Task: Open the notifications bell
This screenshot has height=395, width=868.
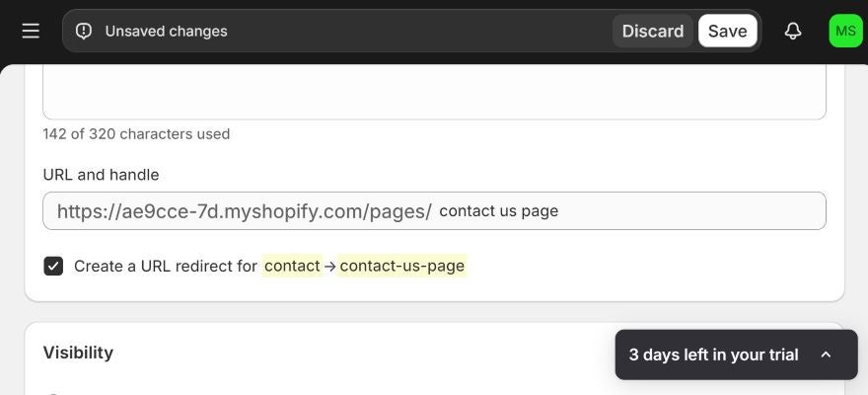Action: pos(793,31)
